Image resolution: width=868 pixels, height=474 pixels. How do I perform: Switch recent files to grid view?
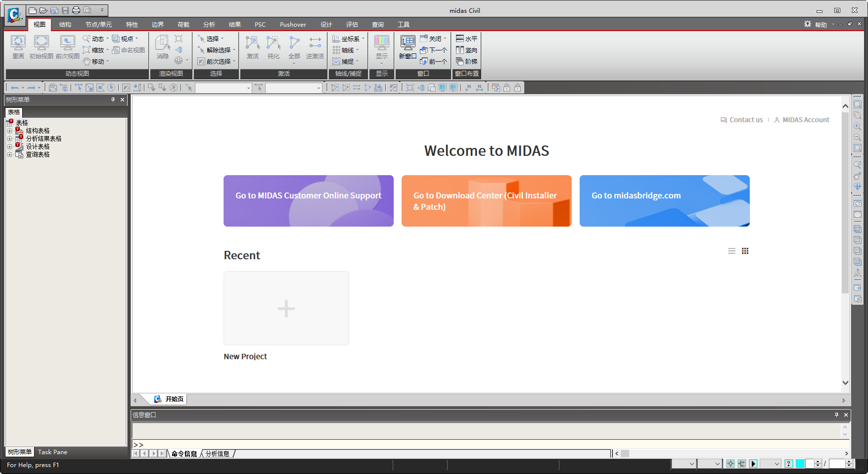click(745, 251)
